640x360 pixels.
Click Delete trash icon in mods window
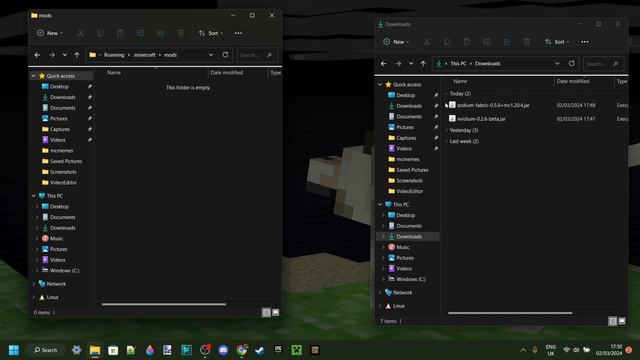(x=180, y=33)
